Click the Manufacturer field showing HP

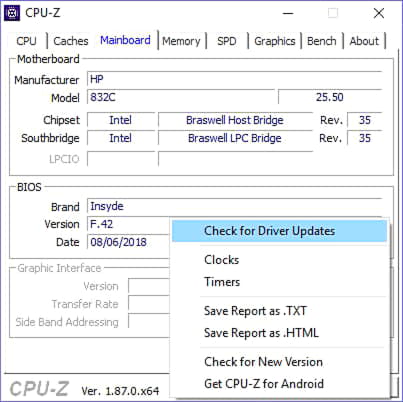pos(234,79)
